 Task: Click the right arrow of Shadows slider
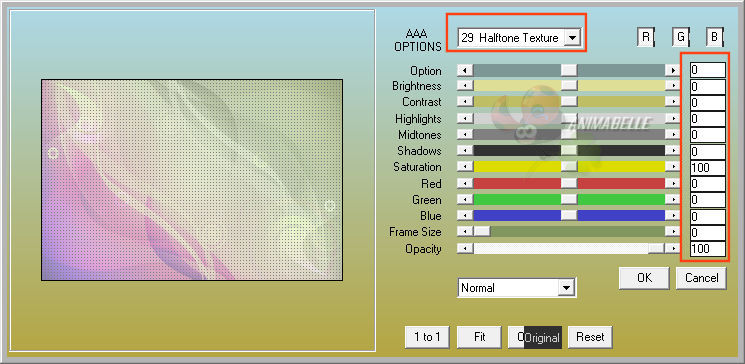(x=672, y=151)
